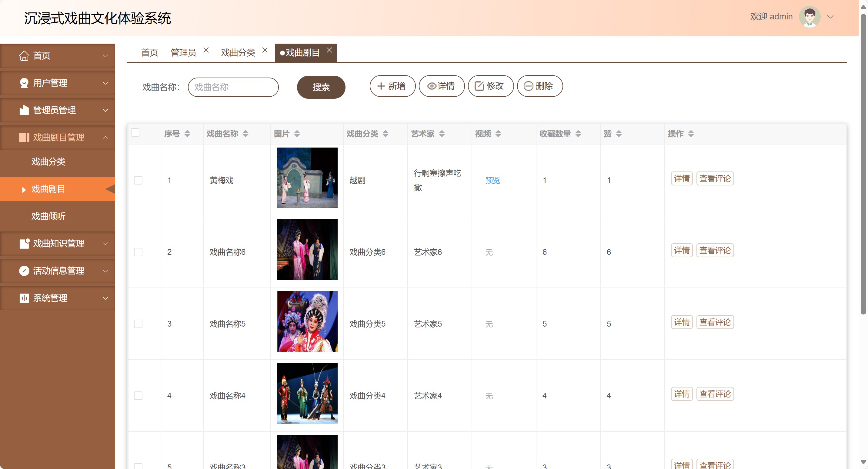Sort by 收藏数量 column arrows
The image size is (868, 469).
click(578, 134)
